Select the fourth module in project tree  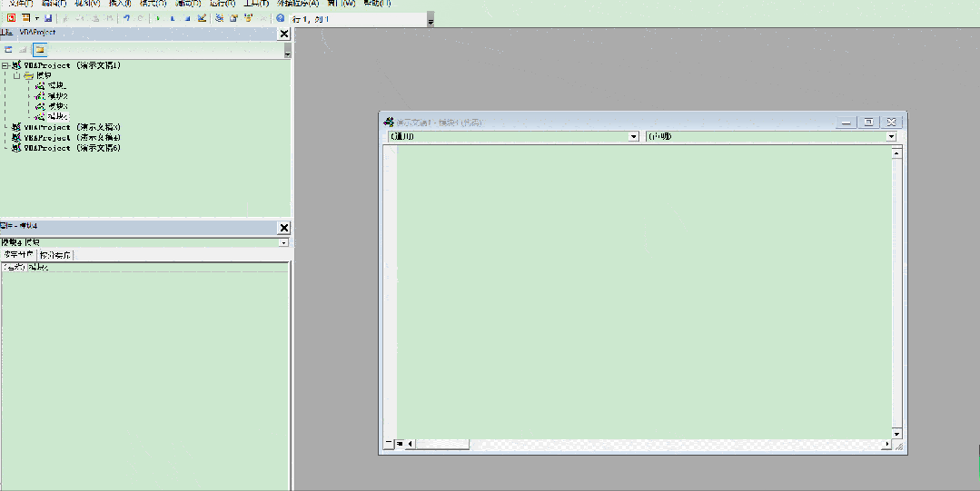[x=57, y=116]
